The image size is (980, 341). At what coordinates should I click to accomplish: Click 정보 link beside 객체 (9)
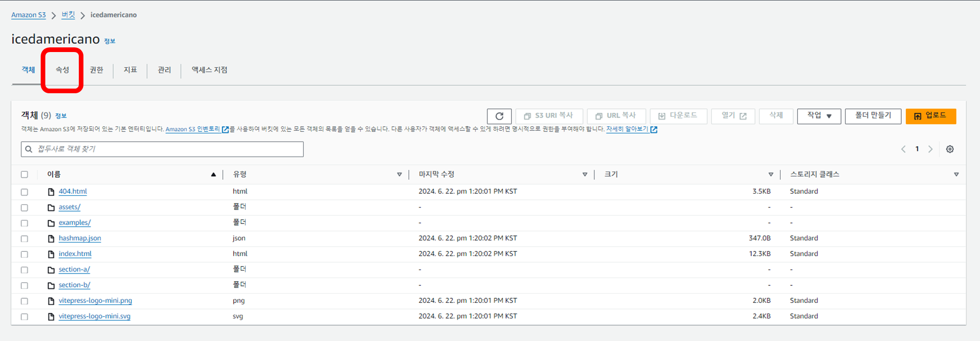pyautogui.click(x=61, y=116)
